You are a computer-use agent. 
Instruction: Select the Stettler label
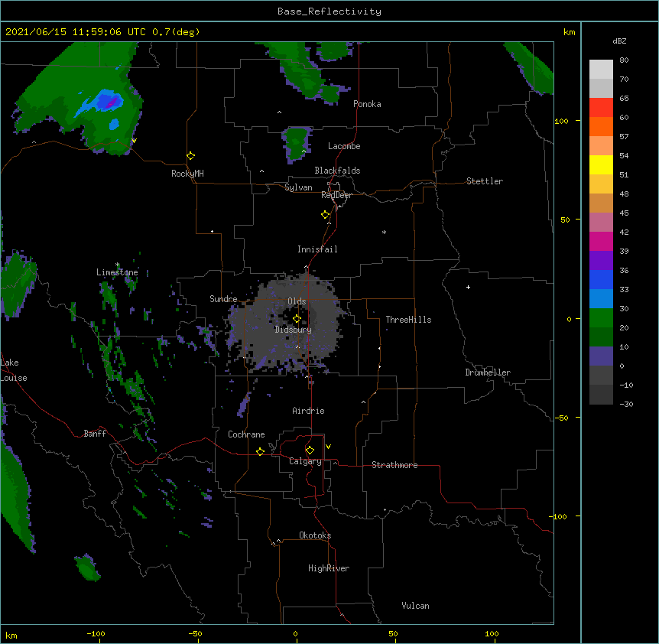click(x=485, y=181)
